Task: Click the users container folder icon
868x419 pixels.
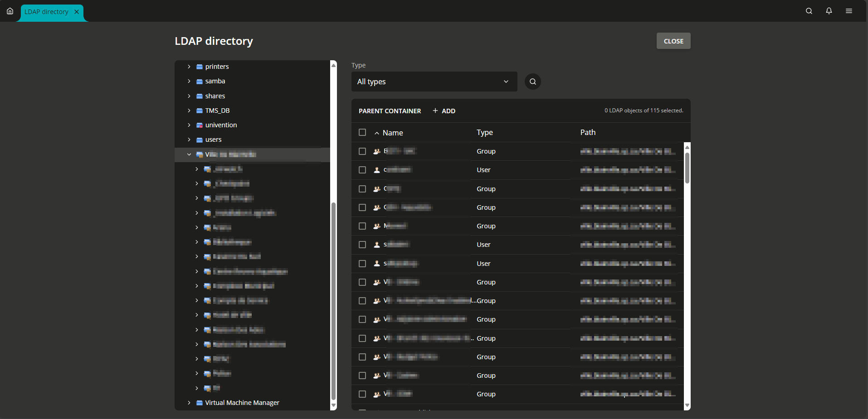Action: 200,140
